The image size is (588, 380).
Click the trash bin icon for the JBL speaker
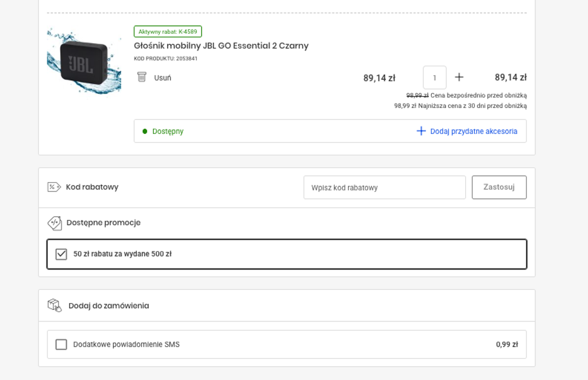[142, 77]
